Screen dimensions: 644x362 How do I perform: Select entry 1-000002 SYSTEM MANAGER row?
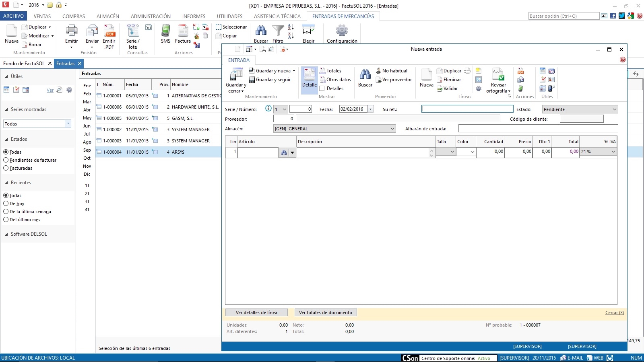click(158, 130)
